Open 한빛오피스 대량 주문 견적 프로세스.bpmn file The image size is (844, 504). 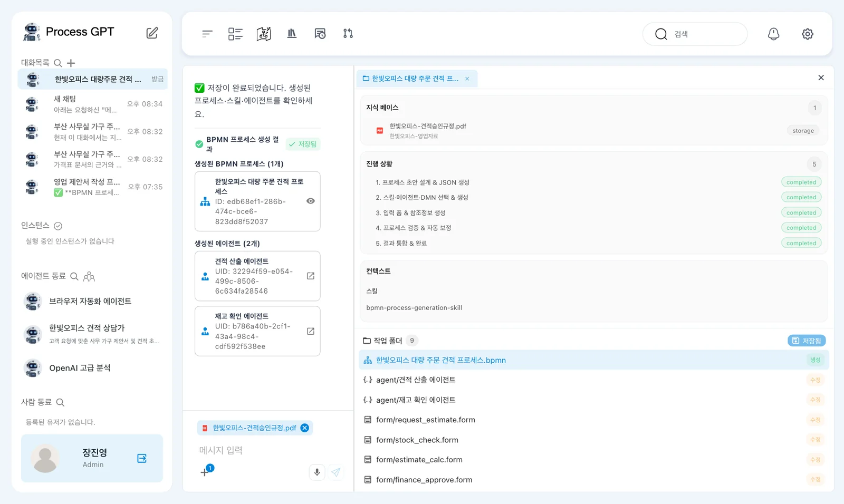point(594,360)
